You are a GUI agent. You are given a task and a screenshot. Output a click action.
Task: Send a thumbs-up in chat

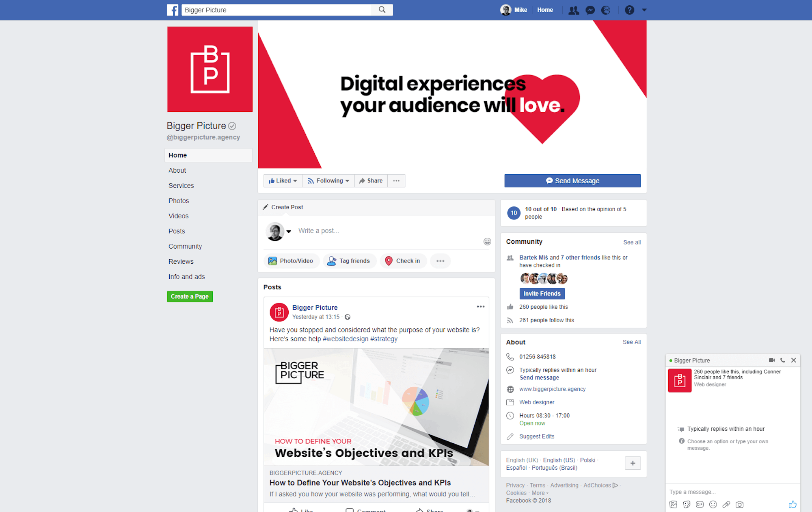click(x=793, y=505)
